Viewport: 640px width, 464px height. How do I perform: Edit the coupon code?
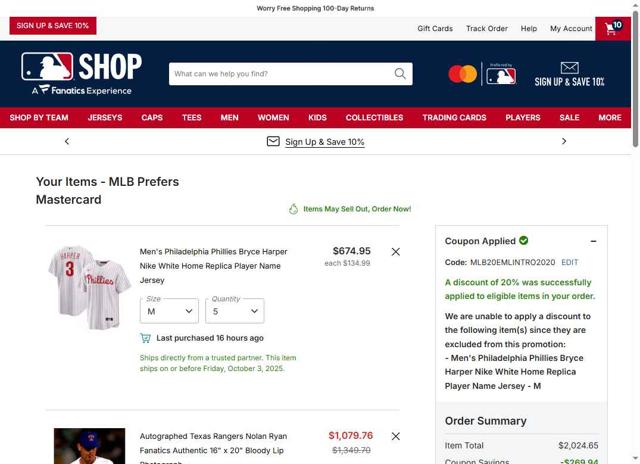click(569, 262)
